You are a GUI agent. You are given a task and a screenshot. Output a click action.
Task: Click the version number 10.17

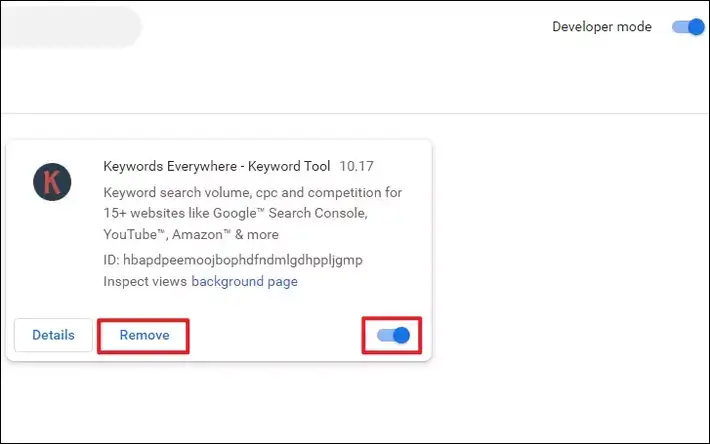click(356, 166)
